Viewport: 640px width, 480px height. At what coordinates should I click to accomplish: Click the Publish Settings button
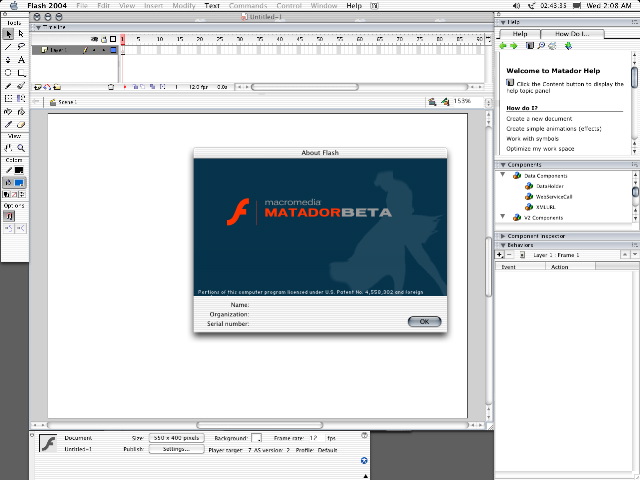[176, 449]
